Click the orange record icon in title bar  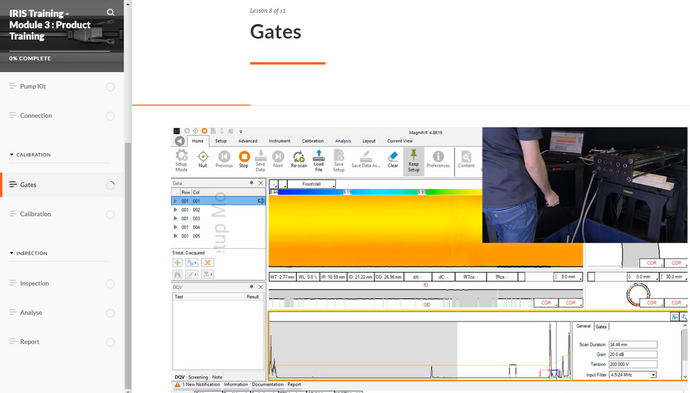click(x=204, y=131)
